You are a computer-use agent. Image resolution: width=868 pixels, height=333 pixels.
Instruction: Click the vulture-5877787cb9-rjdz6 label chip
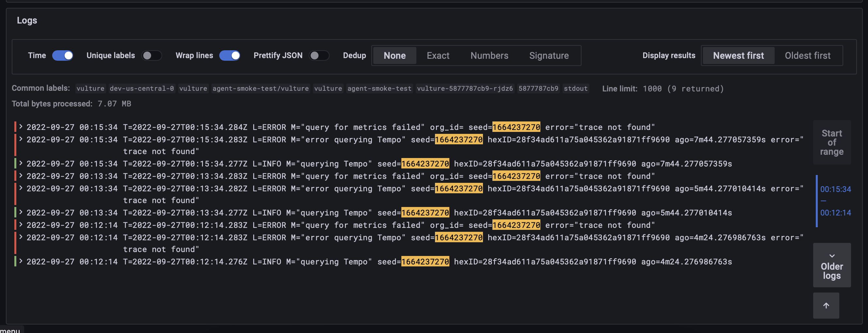pos(465,88)
